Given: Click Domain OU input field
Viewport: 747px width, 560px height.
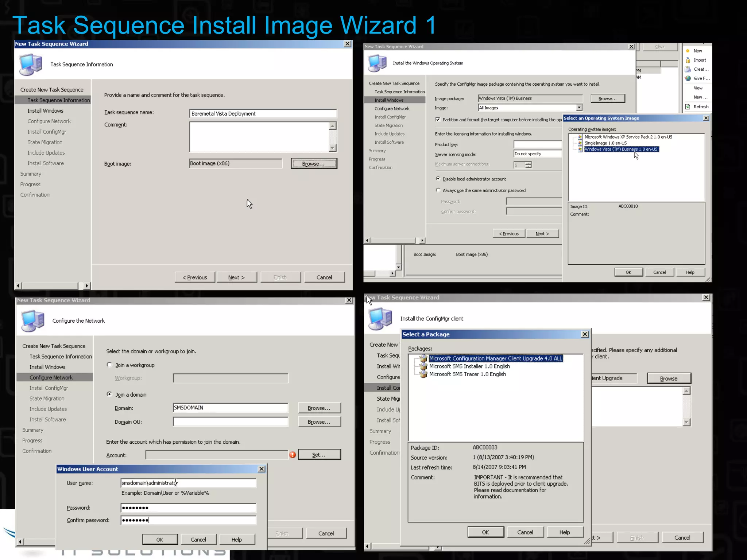Looking at the screenshot, I should [231, 422].
